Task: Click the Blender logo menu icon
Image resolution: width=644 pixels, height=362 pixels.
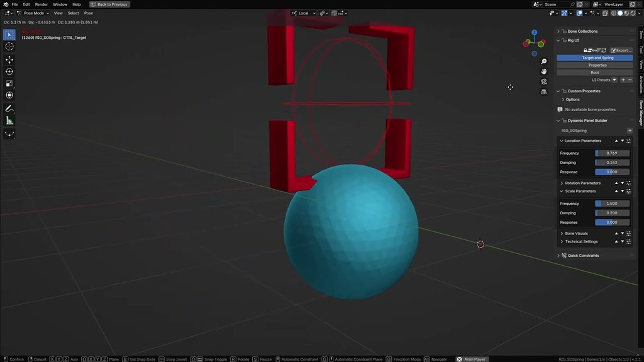Action: (6, 4)
